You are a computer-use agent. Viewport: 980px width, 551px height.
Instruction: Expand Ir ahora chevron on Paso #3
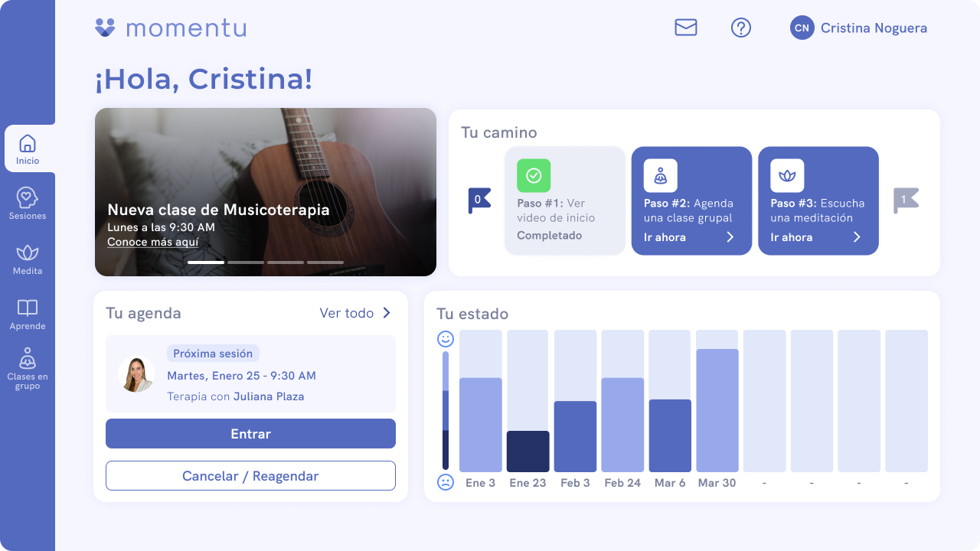[856, 237]
